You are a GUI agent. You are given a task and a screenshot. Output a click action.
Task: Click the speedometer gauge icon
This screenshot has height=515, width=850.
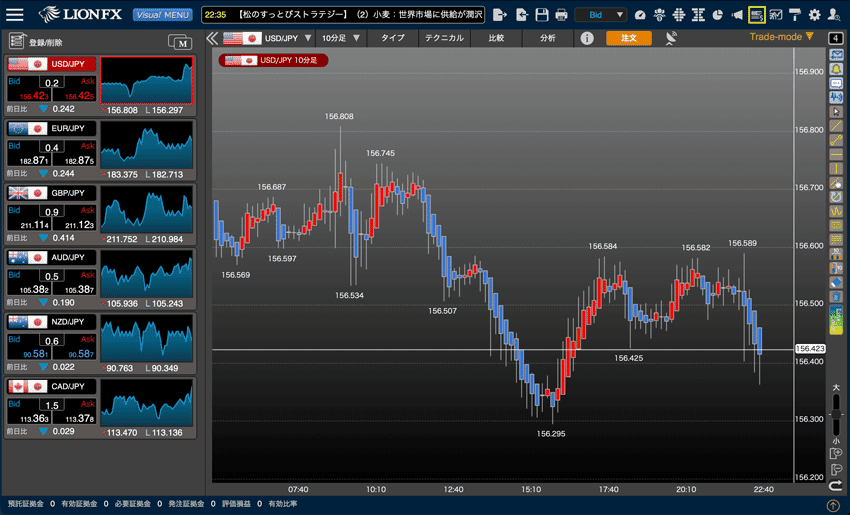pyautogui.click(x=640, y=15)
